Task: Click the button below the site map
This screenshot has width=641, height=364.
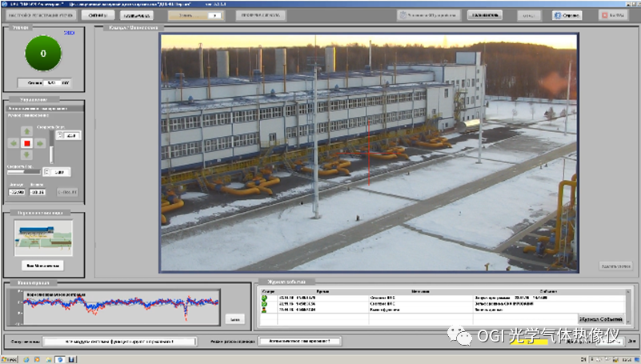Action: coord(42,266)
